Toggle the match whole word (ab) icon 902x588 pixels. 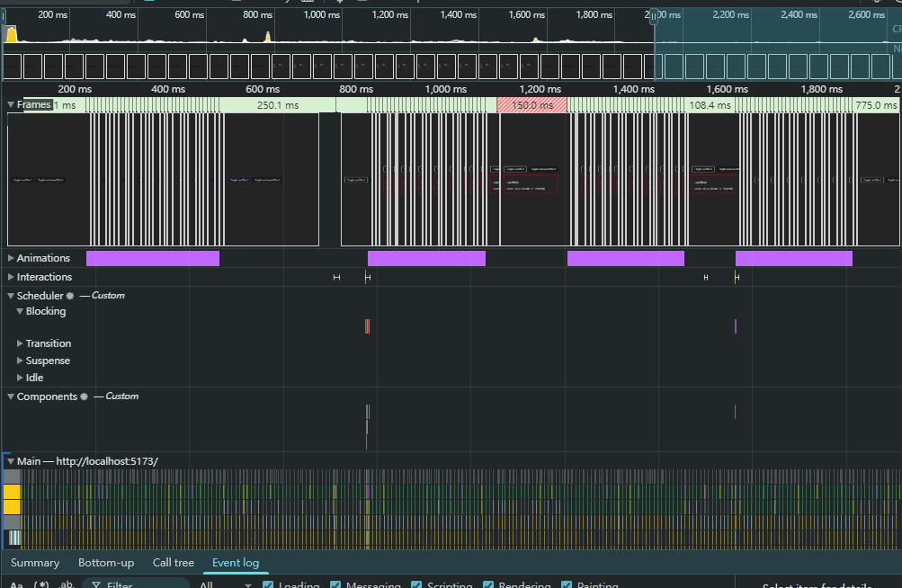click(67, 585)
